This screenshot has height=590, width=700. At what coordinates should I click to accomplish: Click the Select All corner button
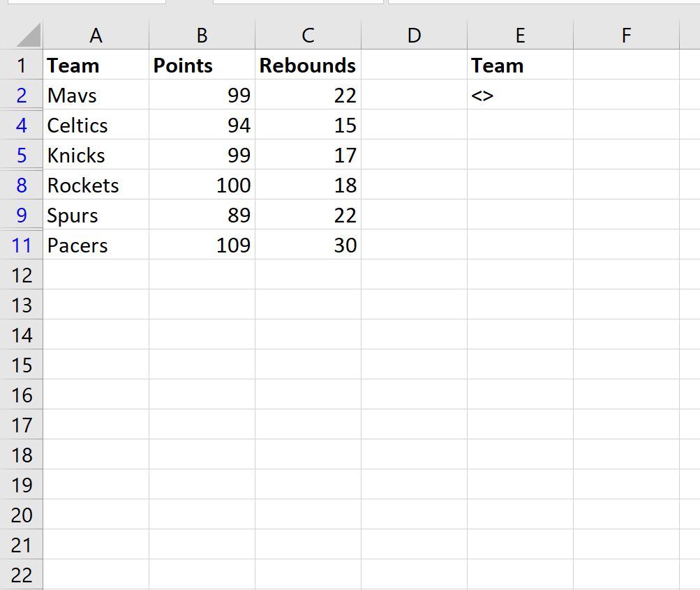point(22,35)
